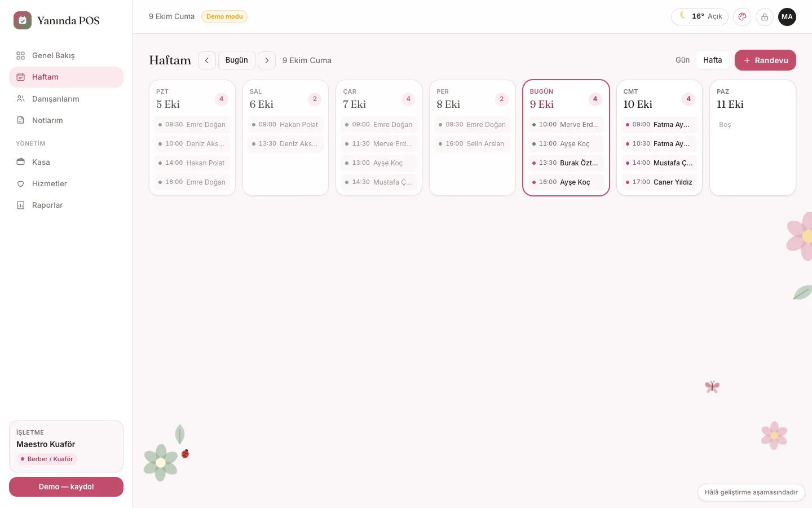812x508 pixels.
Task: Go to next week arrow
Action: tap(267, 60)
